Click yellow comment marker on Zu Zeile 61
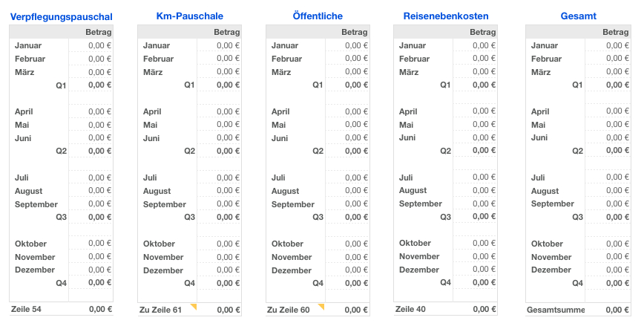Screen dimensions: 644x329 pos(194,306)
